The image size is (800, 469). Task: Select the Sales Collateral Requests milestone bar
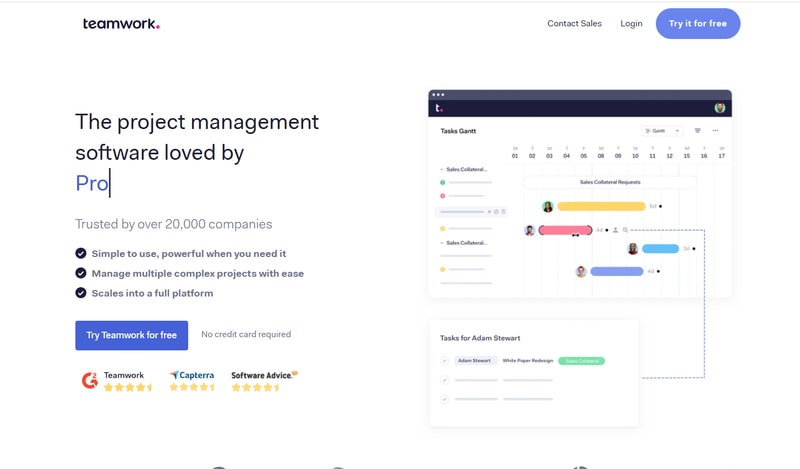coord(610,182)
